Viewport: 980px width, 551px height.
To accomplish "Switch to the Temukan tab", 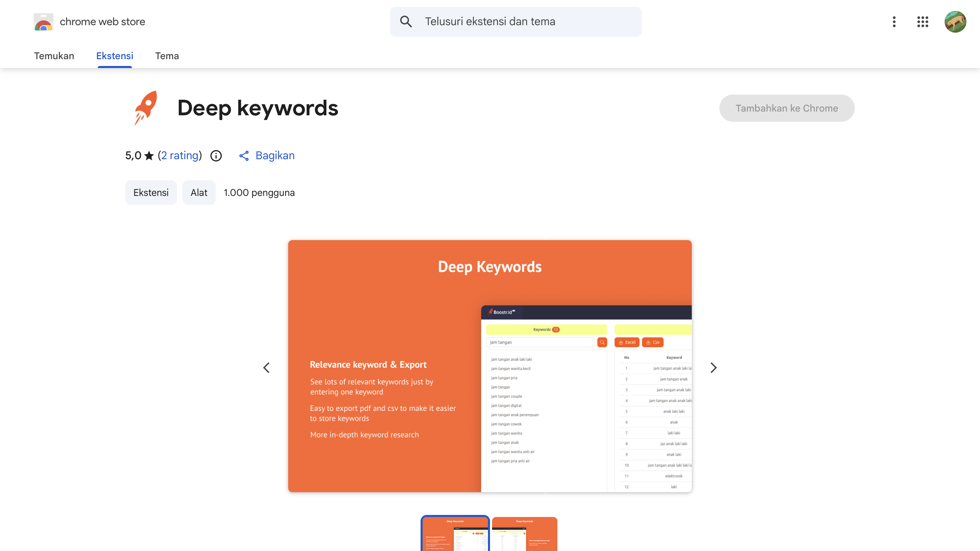I will pyautogui.click(x=54, y=56).
